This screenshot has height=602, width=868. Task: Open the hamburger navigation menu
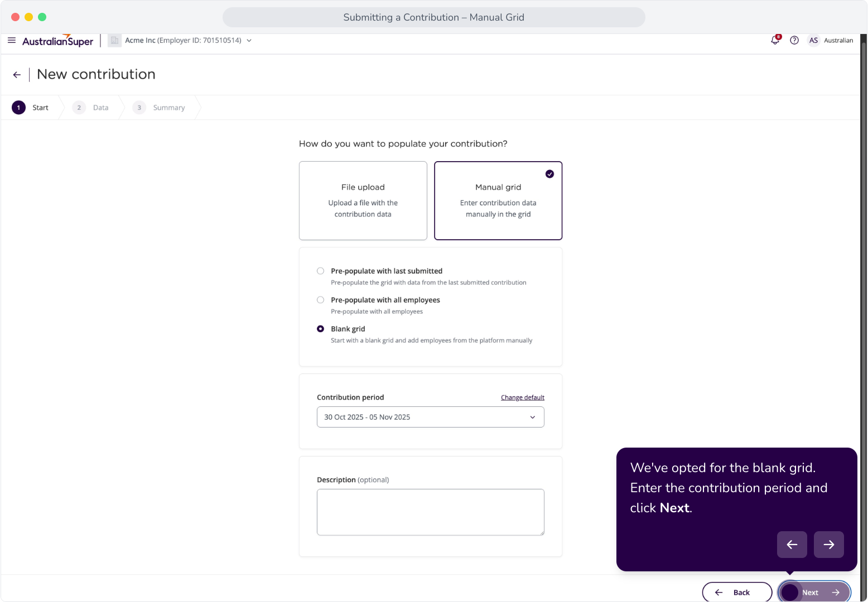(x=12, y=40)
